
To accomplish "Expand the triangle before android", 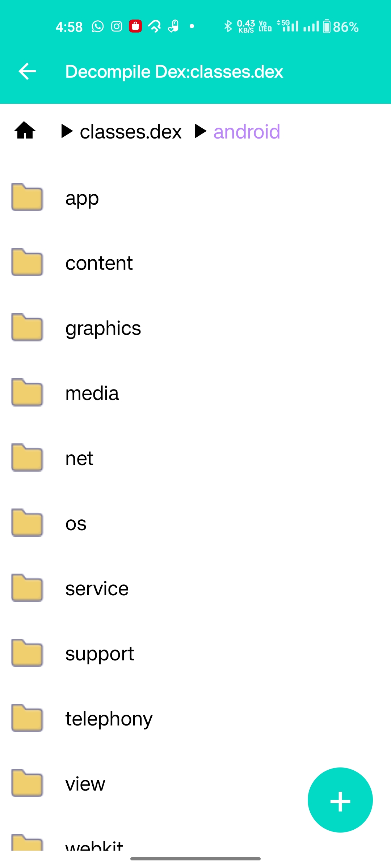I will point(201,131).
